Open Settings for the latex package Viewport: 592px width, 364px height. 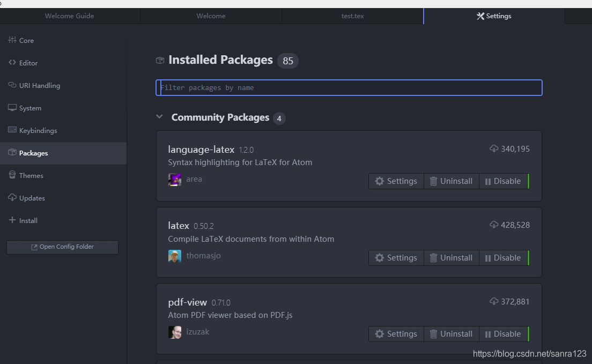(x=396, y=258)
